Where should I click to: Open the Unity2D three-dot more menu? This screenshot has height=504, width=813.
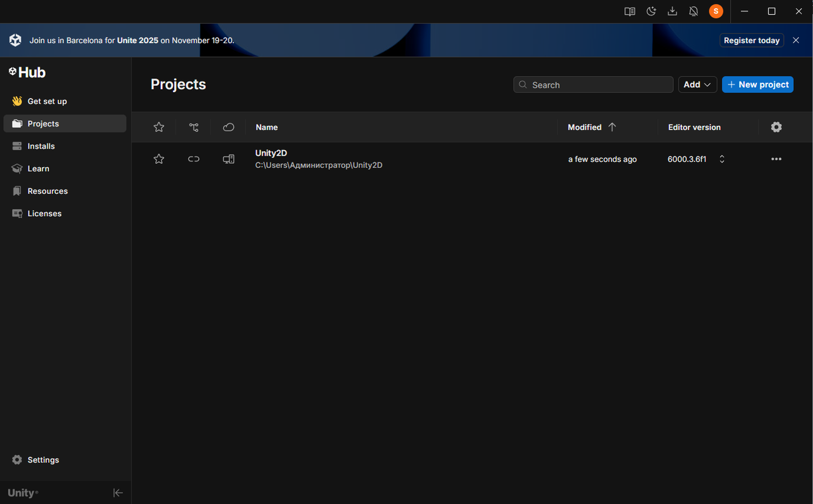click(776, 159)
